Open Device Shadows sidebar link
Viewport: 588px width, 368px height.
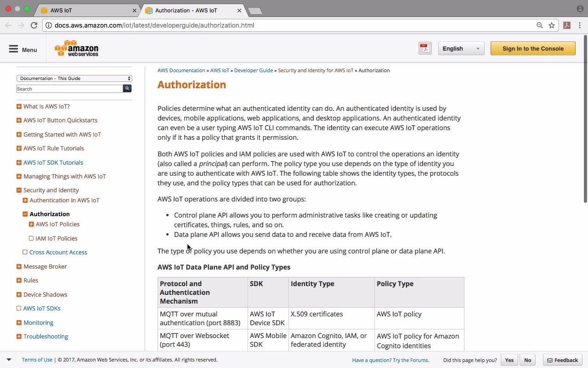tap(45, 294)
